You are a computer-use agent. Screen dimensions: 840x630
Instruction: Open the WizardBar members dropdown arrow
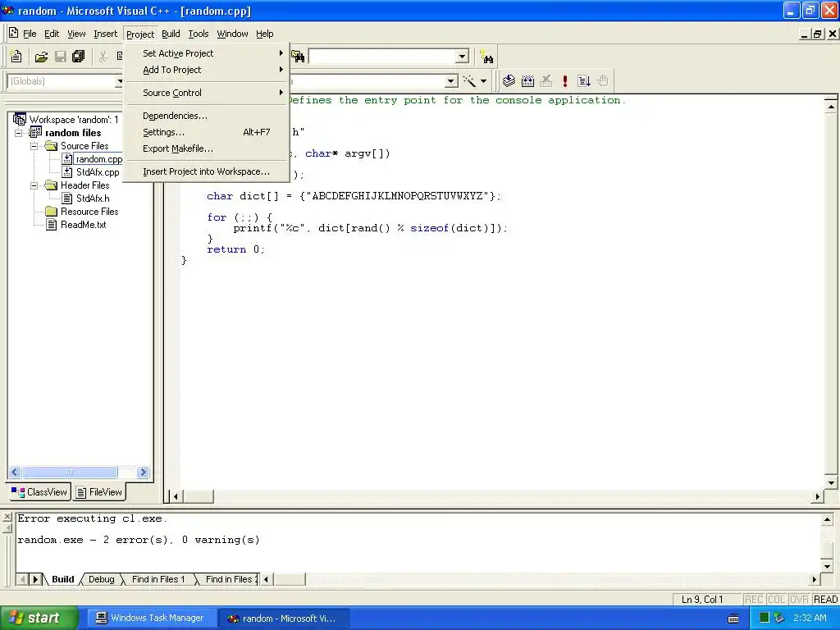(x=452, y=81)
